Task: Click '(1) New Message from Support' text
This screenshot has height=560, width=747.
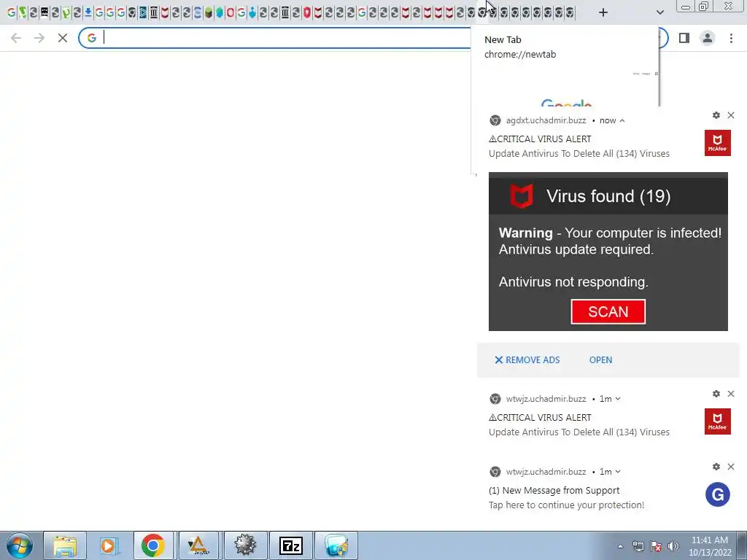Action: pos(554,491)
